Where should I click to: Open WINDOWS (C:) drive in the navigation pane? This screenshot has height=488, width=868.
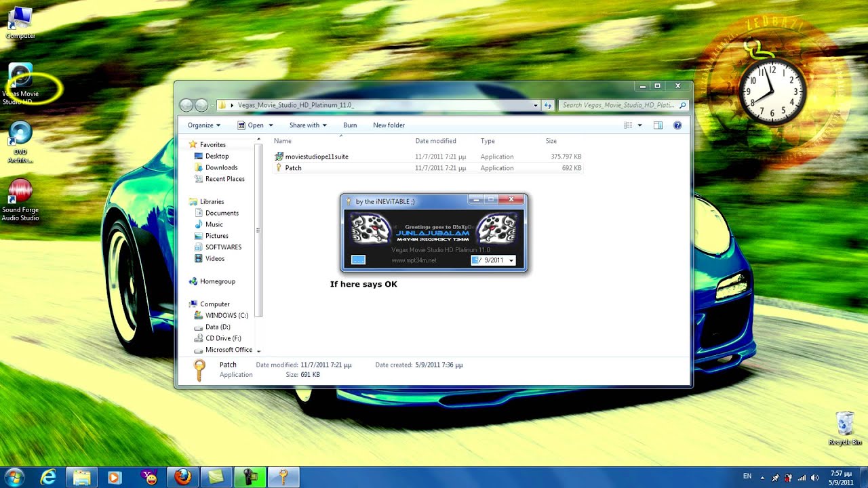point(226,315)
